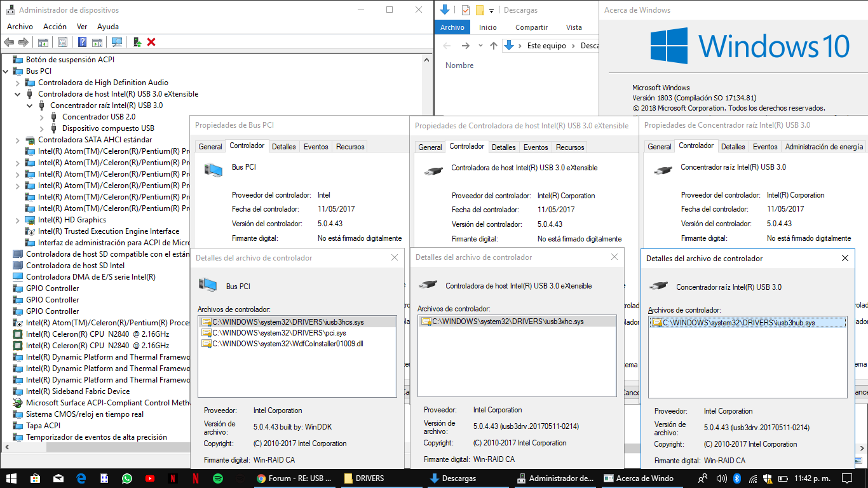Scan for hardware changes via monitor magnifier icon
Screen dimensions: 868x488
[117, 42]
